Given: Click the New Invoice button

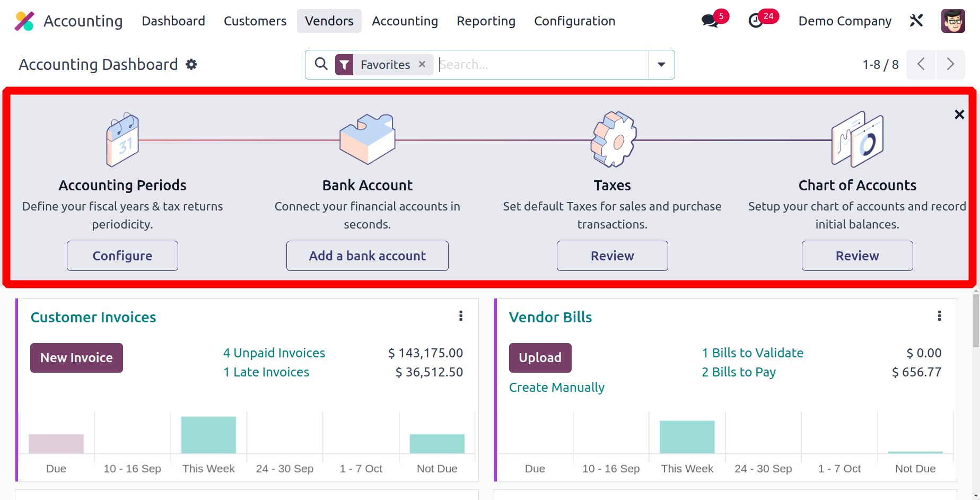Looking at the screenshot, I should (76, 358).
